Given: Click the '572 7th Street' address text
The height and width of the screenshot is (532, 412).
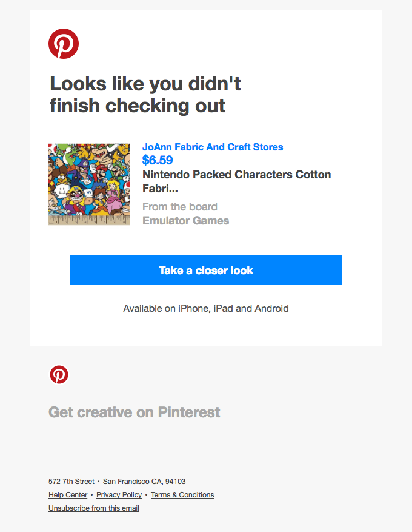Looking at the screenshot, I should point(71,482).
